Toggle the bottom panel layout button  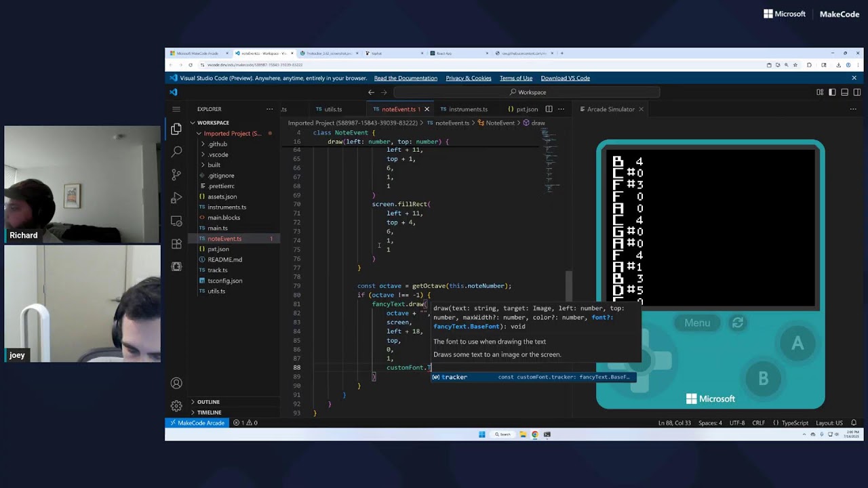tap(845, 92)
